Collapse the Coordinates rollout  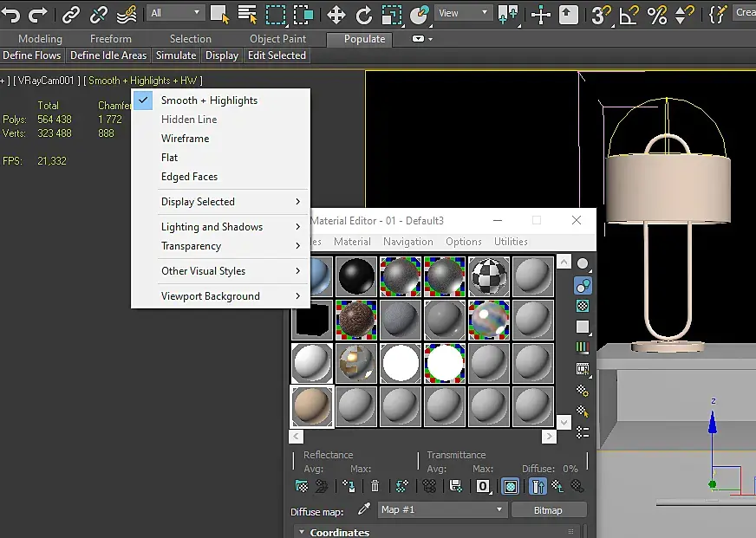pos(339,532)
